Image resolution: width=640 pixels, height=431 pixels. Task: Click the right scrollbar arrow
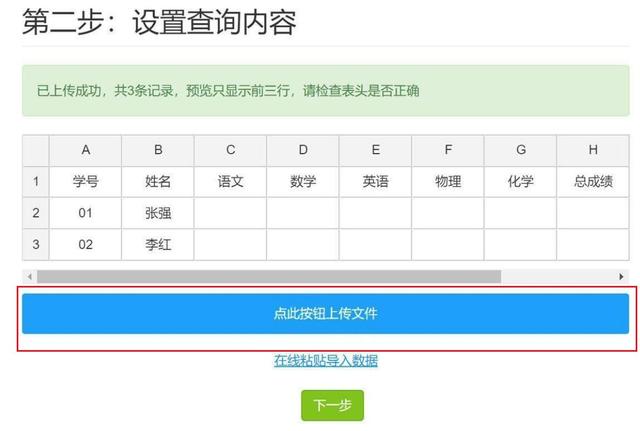coord(622,276)
